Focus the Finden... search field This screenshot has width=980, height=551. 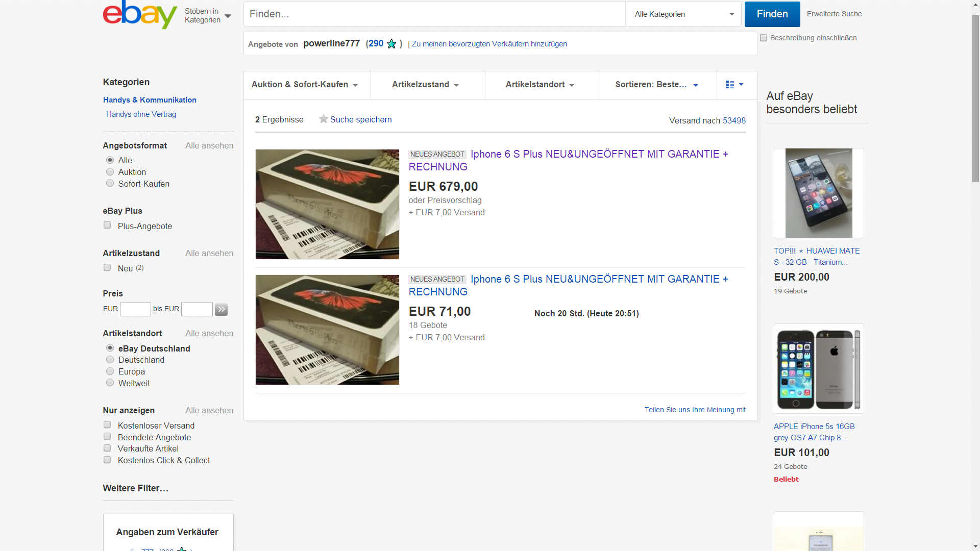434,14
